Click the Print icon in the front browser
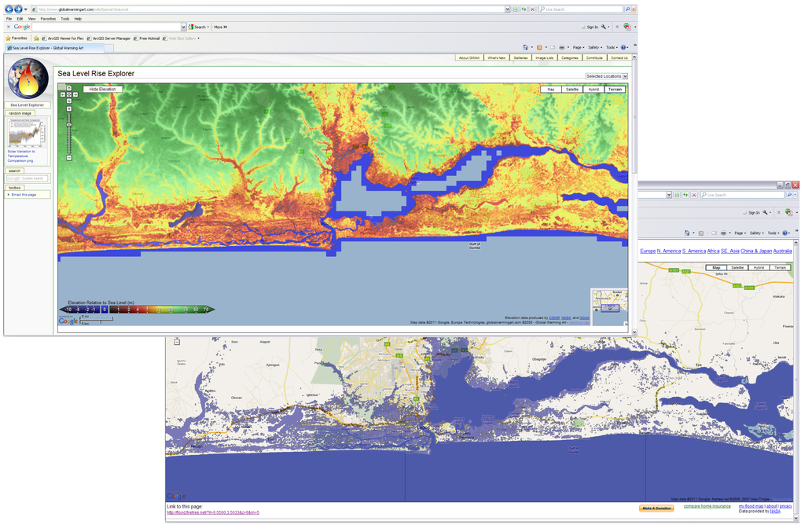This screenshot has width=805, height=532. pyautogui.click(x=561, y=47)
